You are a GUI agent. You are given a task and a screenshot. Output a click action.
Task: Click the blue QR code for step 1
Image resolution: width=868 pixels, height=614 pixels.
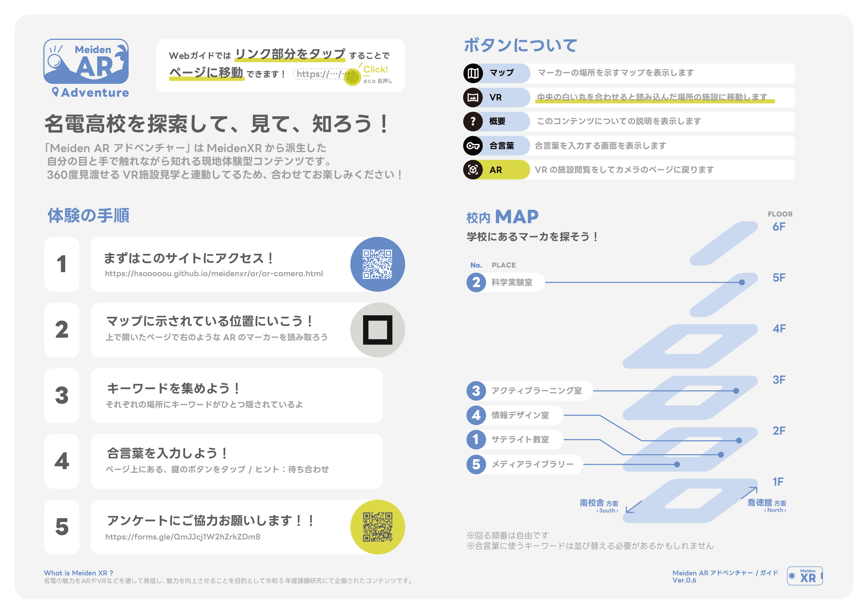tap(377, 264)
